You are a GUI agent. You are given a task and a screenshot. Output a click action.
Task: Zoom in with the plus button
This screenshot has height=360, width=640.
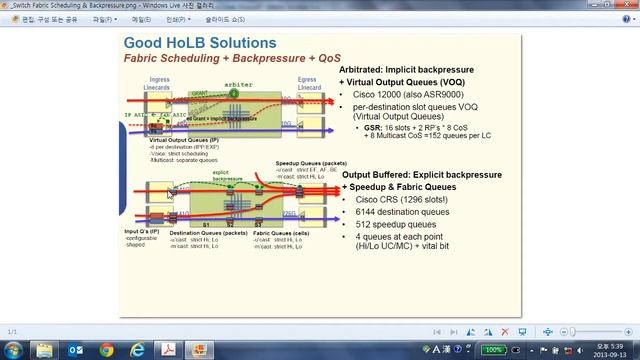click(628, 332)
